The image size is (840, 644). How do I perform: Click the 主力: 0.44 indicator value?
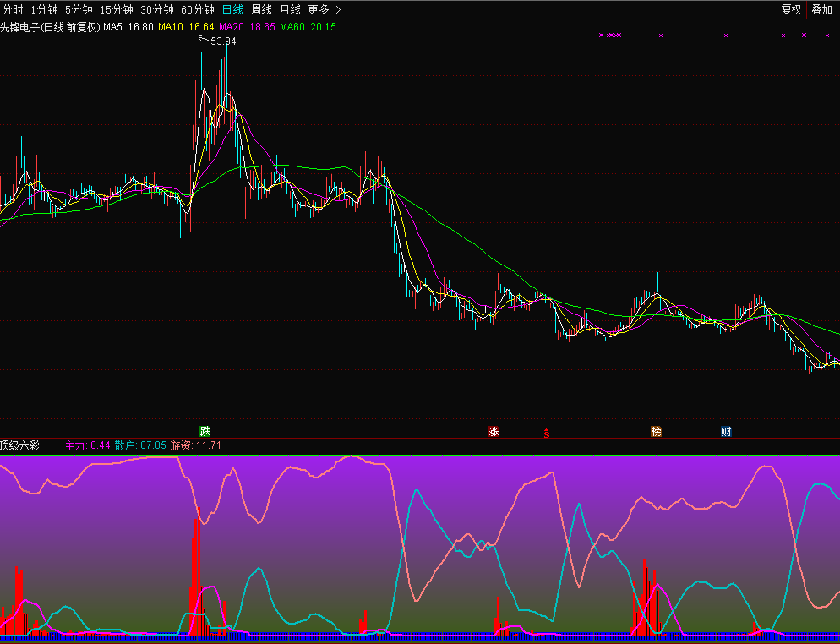[87, 445]
